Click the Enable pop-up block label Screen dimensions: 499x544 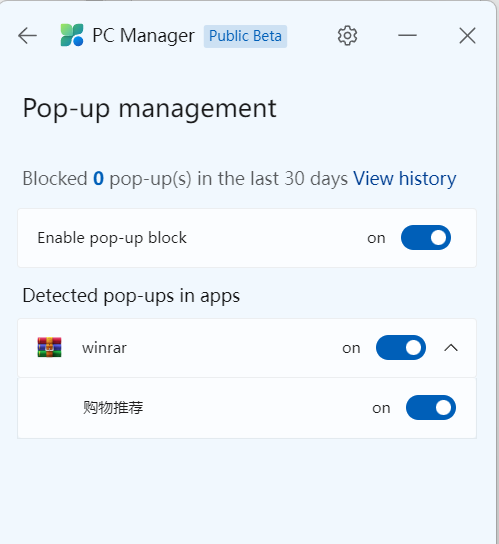coord(112,238)
